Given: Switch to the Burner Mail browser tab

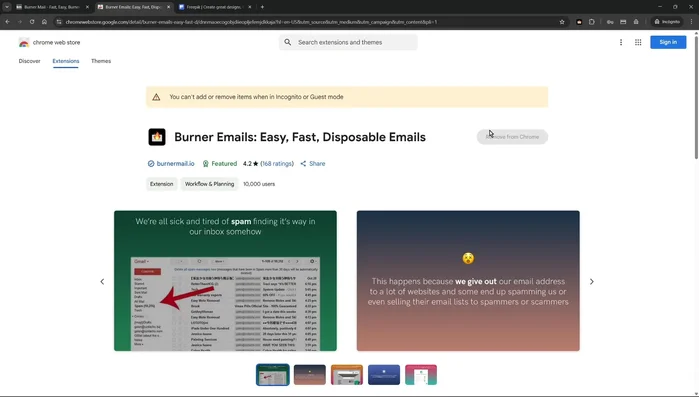Looking at the screenshot, I should click(x=53, y=7).
